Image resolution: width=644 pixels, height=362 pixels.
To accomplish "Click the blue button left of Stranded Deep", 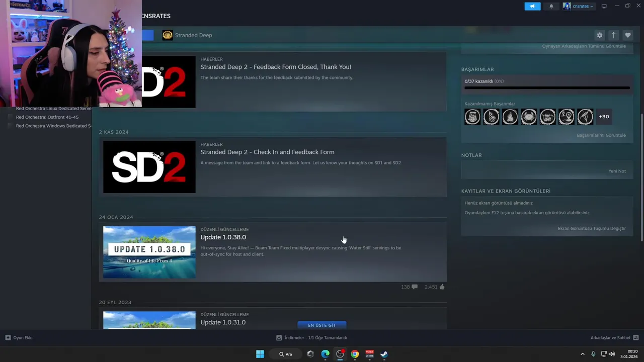I will point(147,35).
